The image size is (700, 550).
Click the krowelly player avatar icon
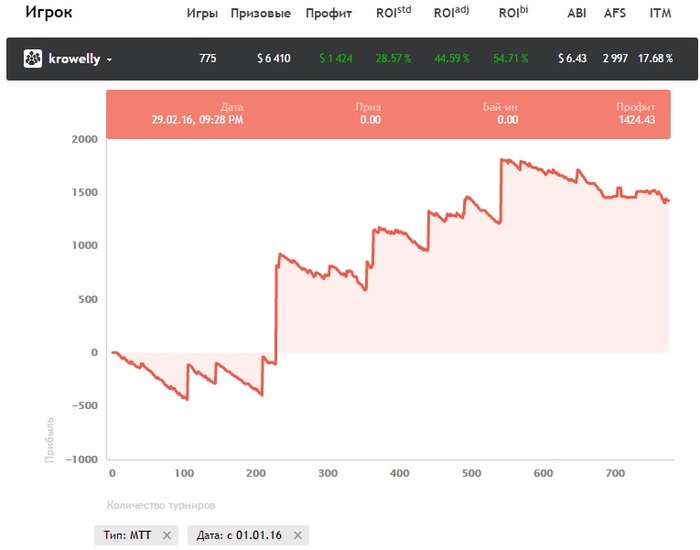[x=32, y=59]
